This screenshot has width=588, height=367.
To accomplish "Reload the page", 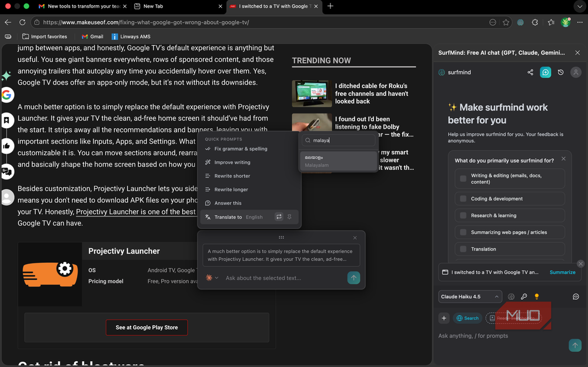I will coord(22,22).
